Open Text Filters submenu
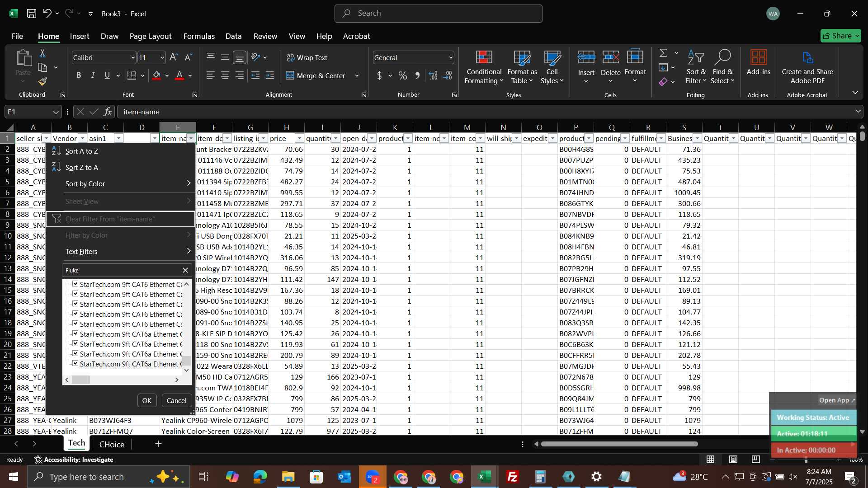 pos(121,251)
